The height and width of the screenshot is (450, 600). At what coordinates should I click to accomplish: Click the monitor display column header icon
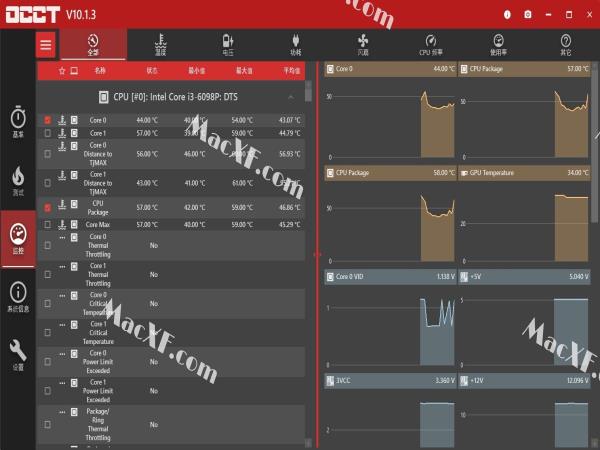coord(74,71)
